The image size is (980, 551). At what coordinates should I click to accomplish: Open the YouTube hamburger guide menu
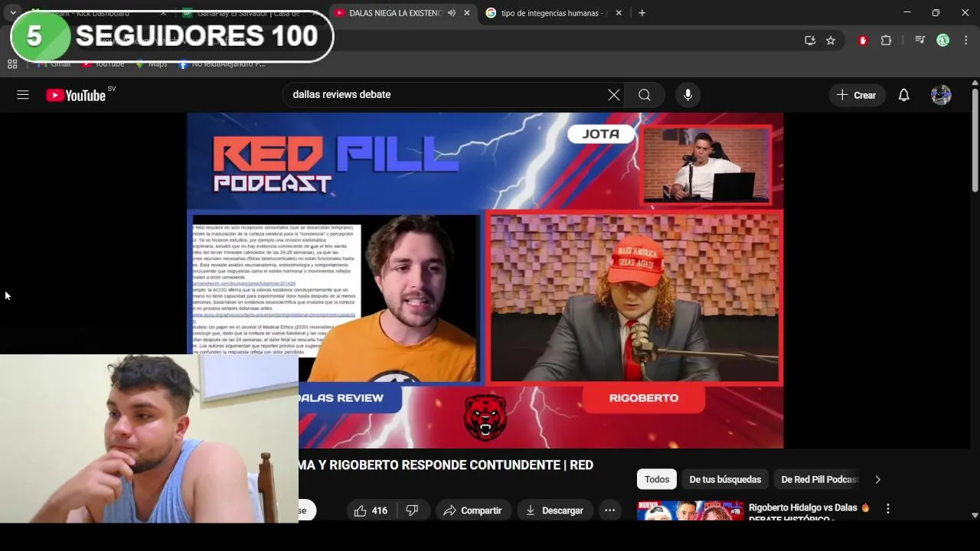coord(23,95)
